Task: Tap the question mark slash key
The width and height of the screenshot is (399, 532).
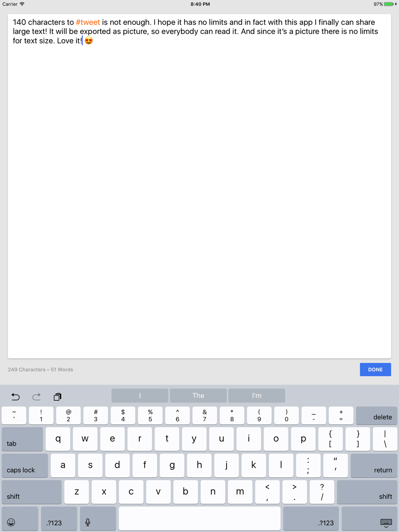Action: [322, 492]
